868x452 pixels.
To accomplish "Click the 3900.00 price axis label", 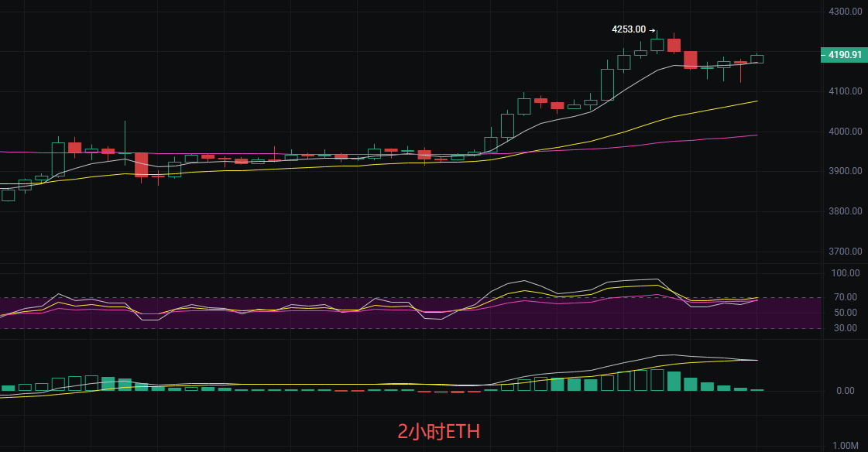I will tap(846, 171).
